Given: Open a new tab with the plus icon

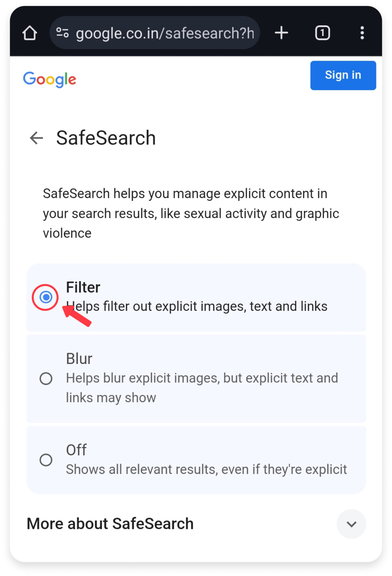Looking at the screenshot, I should 281,33.
